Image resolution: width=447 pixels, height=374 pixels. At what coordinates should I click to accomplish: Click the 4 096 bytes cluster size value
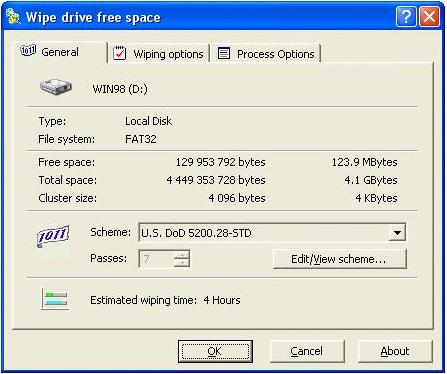tap(237, 198)
